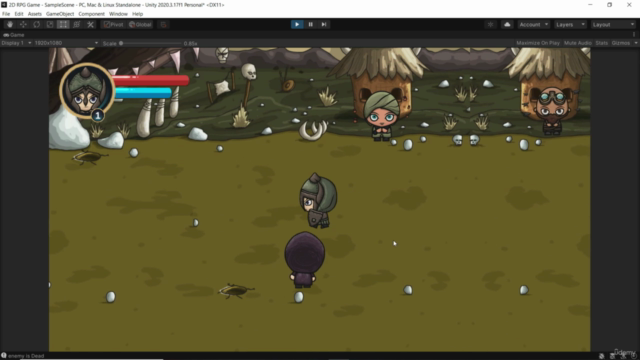Image resolution: width=640 pixels, height=360 pixels.
Task: Open the Display 1 dropdown
Action: tap(16, 43)
